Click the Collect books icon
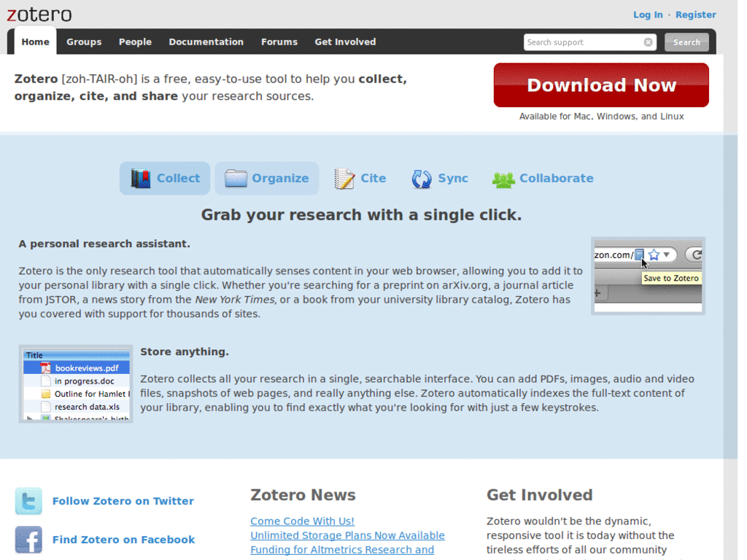This screenshot has width=747, height=560. [141, 179]
